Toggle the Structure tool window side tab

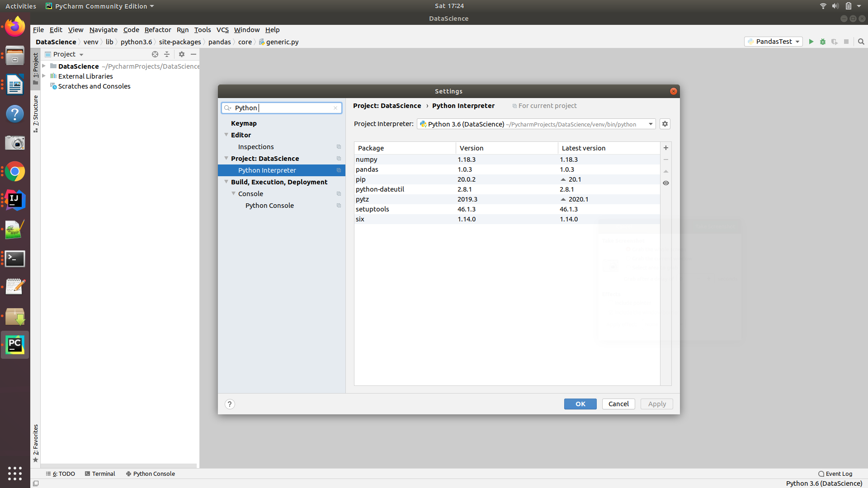[x=36, y=113]
